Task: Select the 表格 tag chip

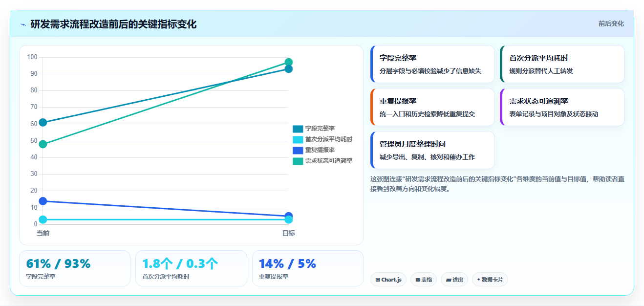Action: pos(423,280)
